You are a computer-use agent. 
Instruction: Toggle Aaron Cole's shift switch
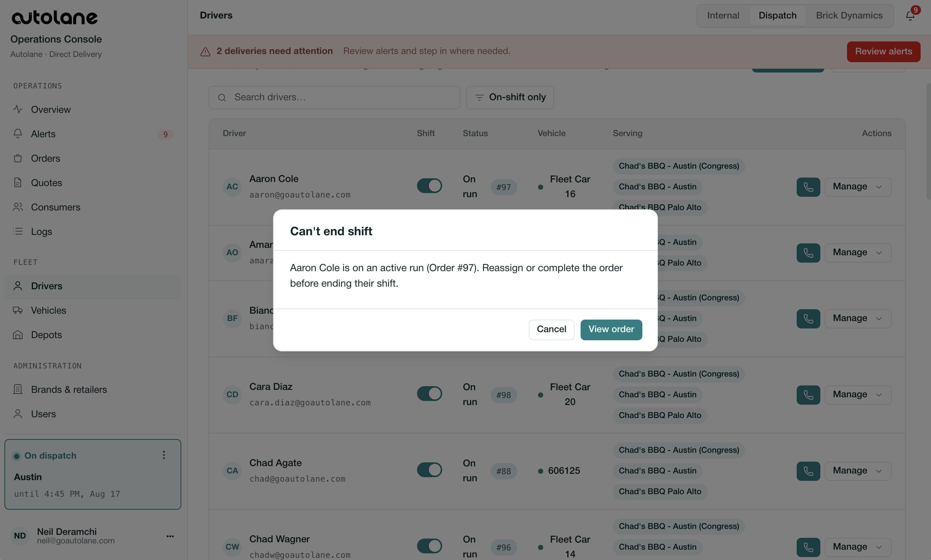(x=429, y=186)
